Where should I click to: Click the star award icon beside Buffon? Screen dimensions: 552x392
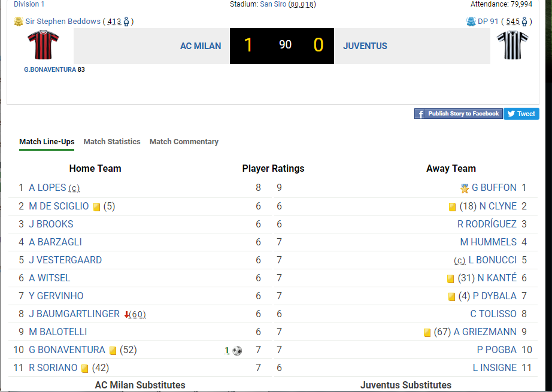pos(465,189)
